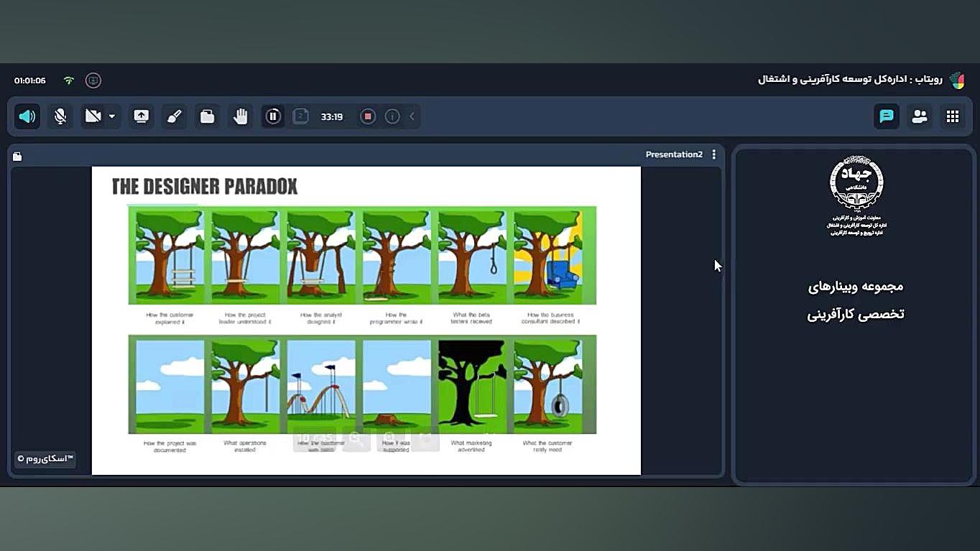
Task: Select the text تخصصی کارآفرینی
Action: pyautogui.click(x=856, y=314)
